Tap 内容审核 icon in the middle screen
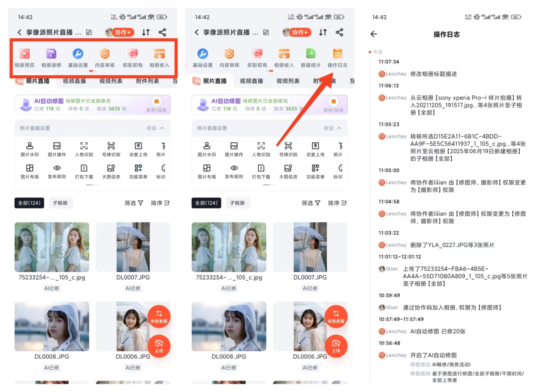 (x=229, y=54)
